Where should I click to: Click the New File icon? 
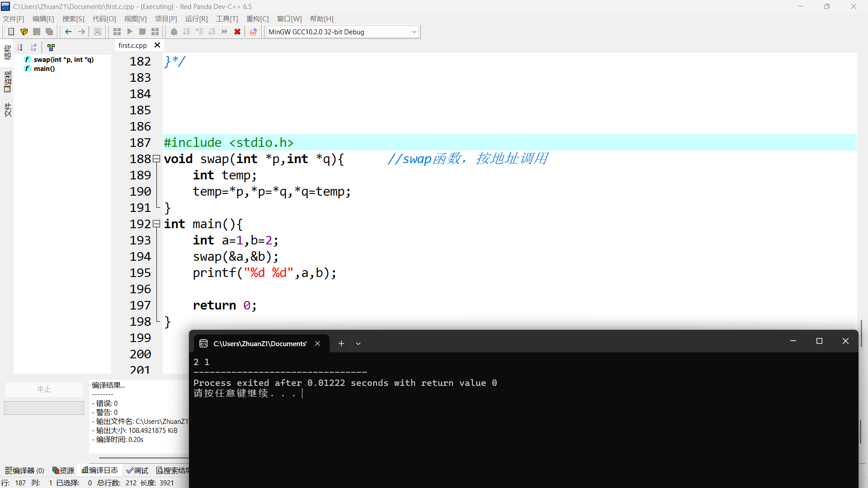(11, 32)
